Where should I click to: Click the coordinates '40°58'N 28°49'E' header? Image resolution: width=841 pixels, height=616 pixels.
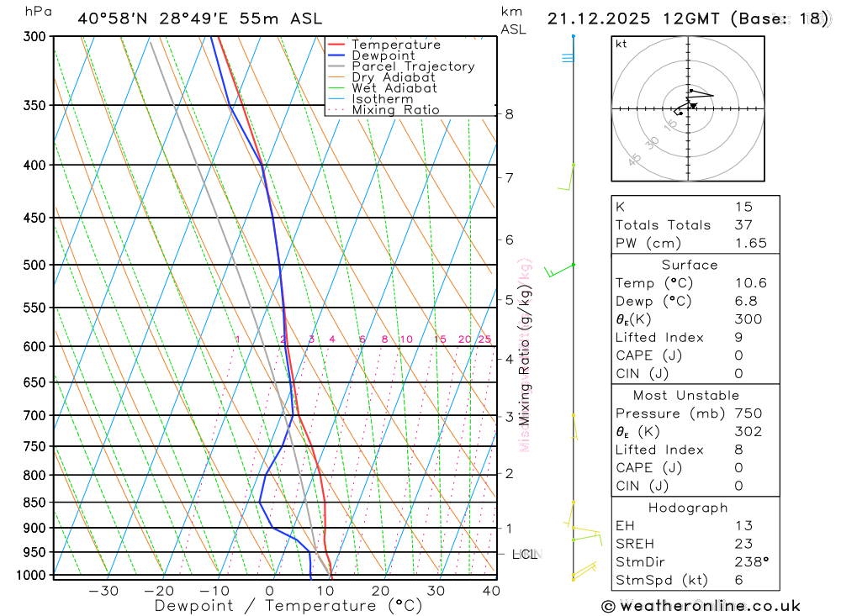pyautogui.click(x=153, y=18)
